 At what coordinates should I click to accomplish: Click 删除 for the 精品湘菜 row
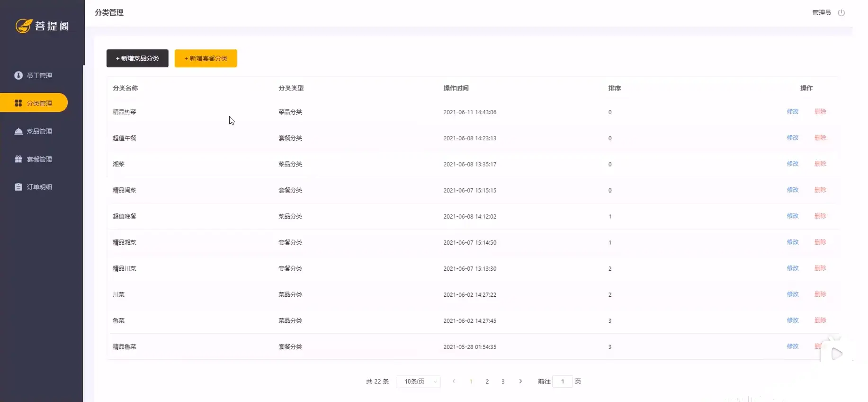[820, 242]
